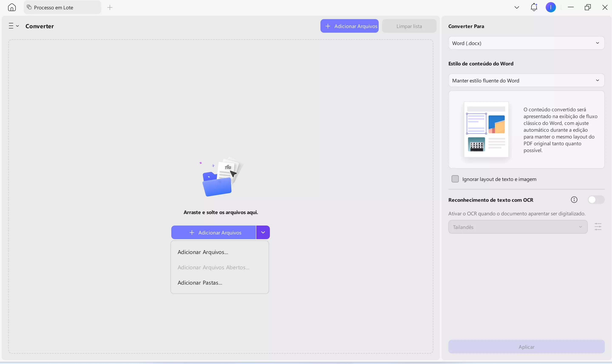Choose Adicionar Arquivos... from the popup menu

(203, 252)
